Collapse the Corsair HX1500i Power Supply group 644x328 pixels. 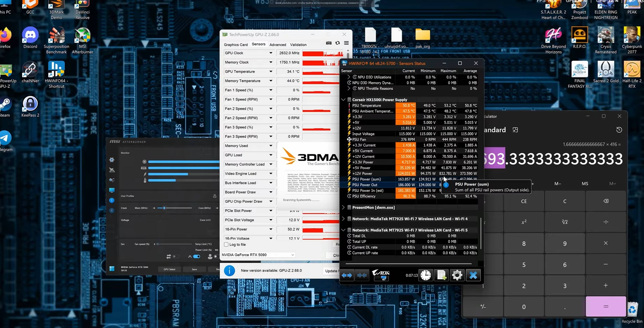coord(343,100)
